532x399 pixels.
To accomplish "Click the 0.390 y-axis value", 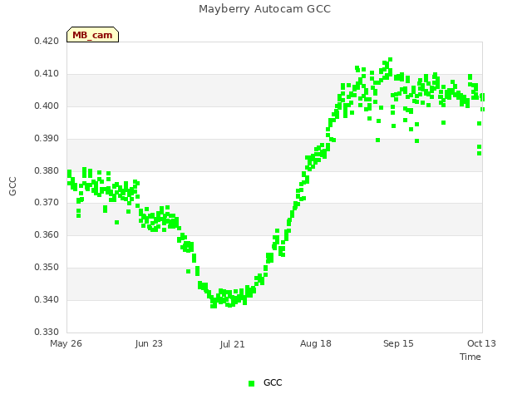I will point(47,139).
